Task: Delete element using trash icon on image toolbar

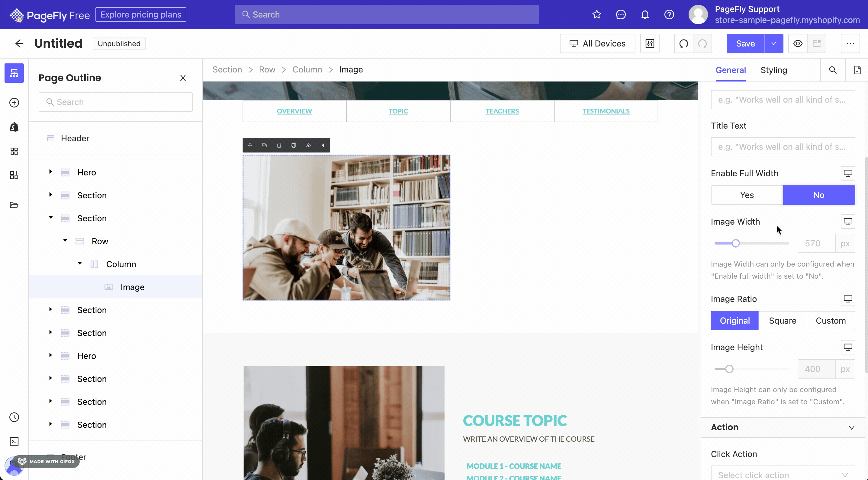Action: point(279,145)
